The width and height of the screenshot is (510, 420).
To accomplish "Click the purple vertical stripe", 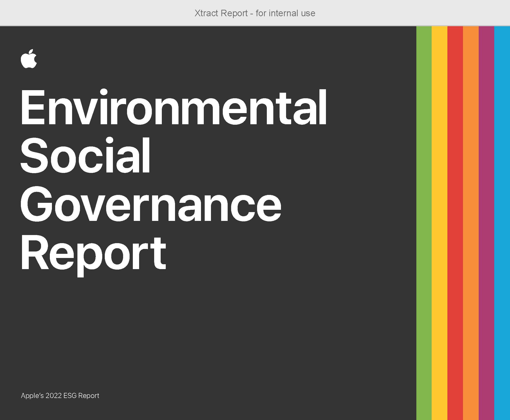I will click(487, 223).
